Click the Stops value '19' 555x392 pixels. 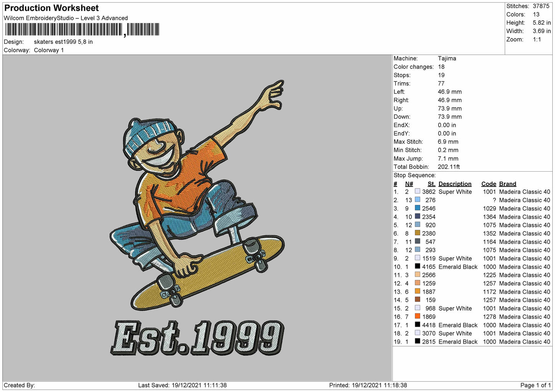click(x=441, y=75)
